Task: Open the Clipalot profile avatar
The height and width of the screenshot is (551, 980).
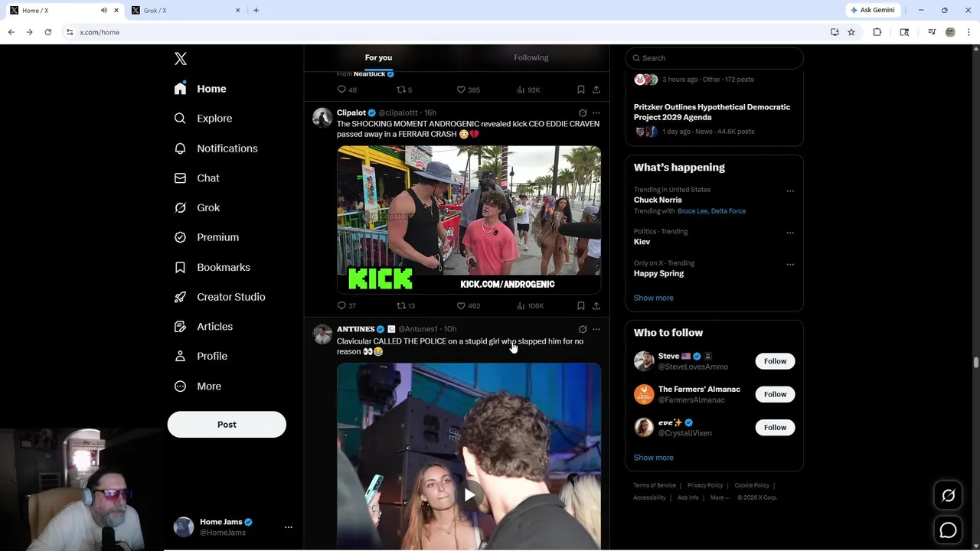Action: point(322,117)
